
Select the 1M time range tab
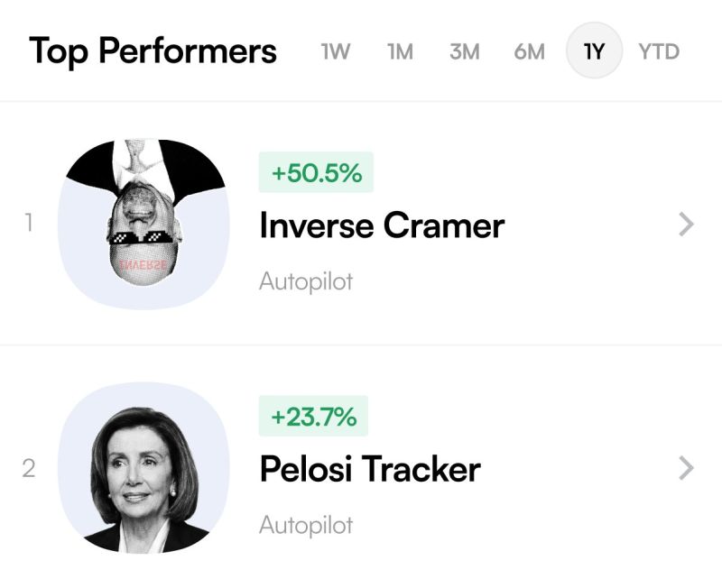pos(400,51)
